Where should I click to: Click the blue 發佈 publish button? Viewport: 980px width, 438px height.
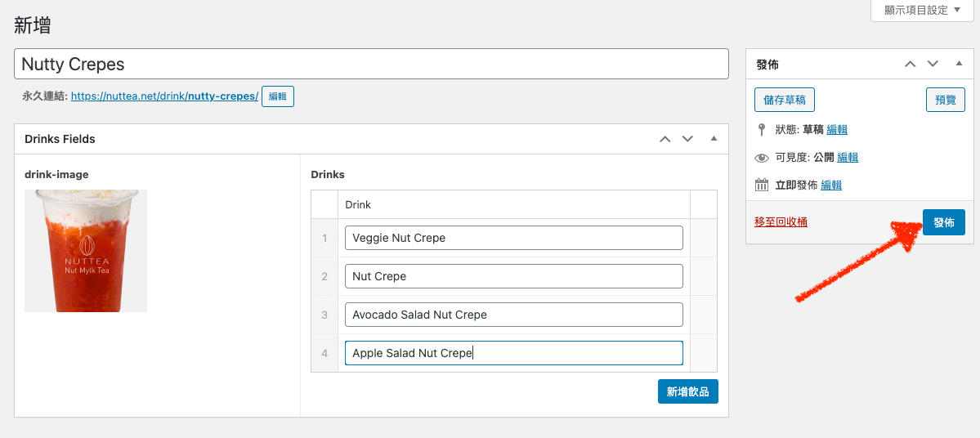click(943, 222)
